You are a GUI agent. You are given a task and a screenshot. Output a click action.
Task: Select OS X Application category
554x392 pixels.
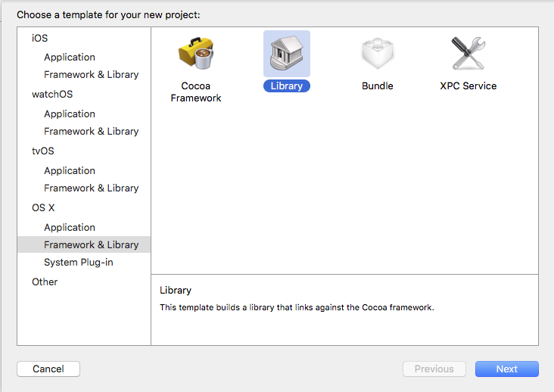70,227
